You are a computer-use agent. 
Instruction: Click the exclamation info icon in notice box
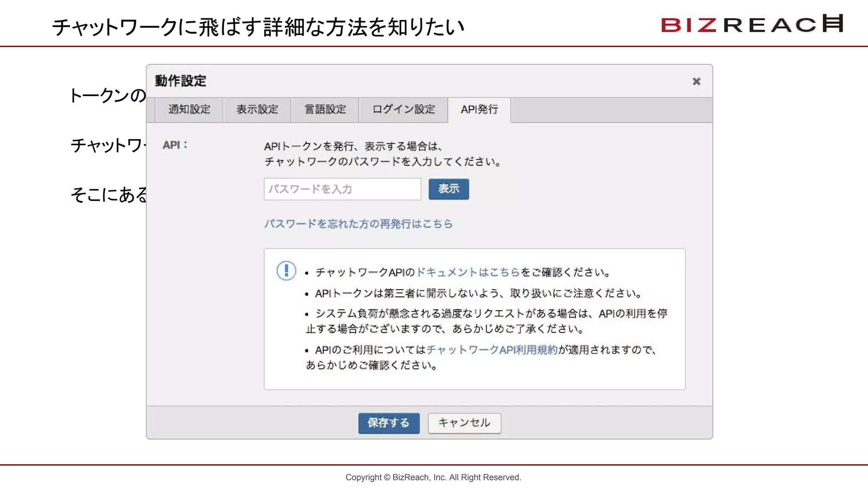tap(286, 271)
